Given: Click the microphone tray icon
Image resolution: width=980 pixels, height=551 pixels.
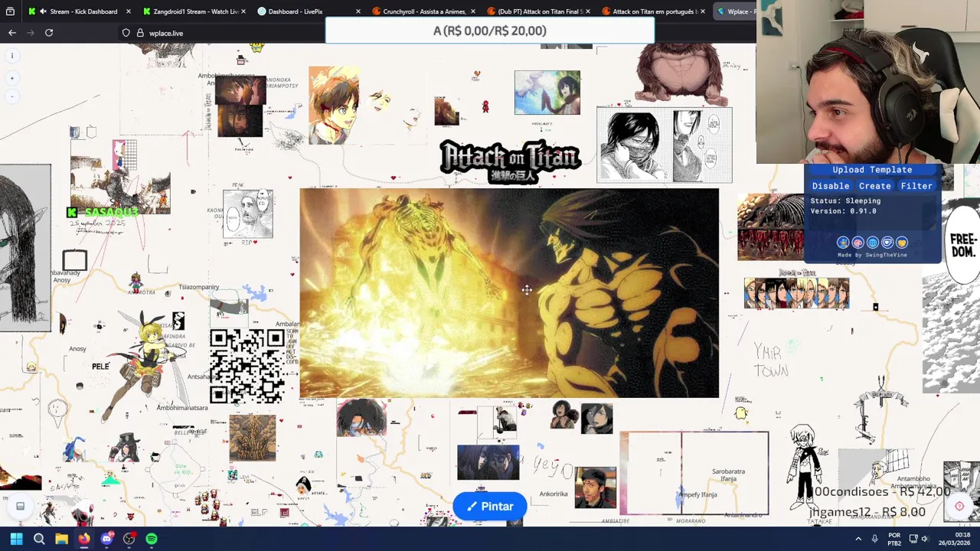Looking at the screenshot, I should point(874,539).
